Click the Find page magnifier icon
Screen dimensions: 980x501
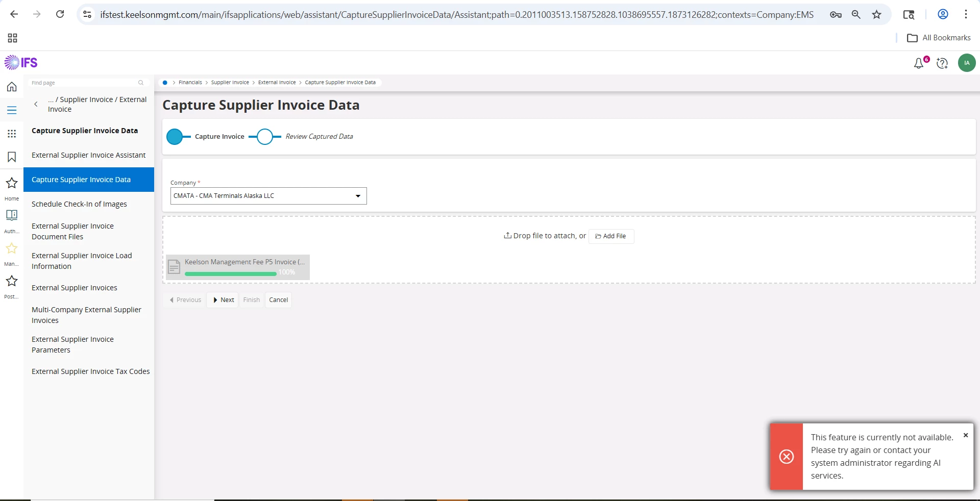[x=141, y=83]
